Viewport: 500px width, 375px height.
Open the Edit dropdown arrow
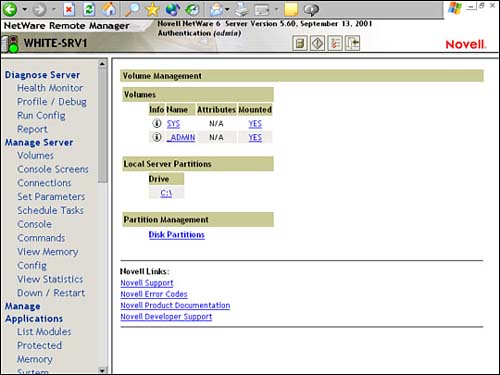pos(276,9)
